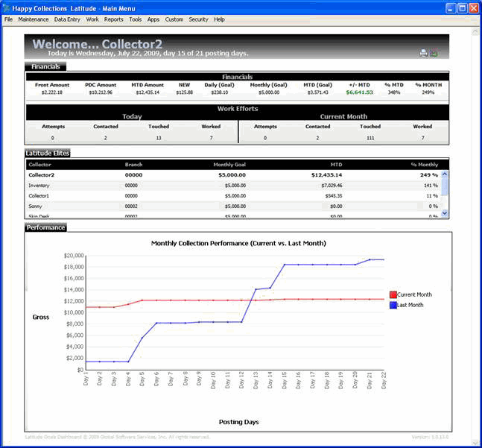Open the Apps menu
The image size is (482, 448).
[153, 19]
